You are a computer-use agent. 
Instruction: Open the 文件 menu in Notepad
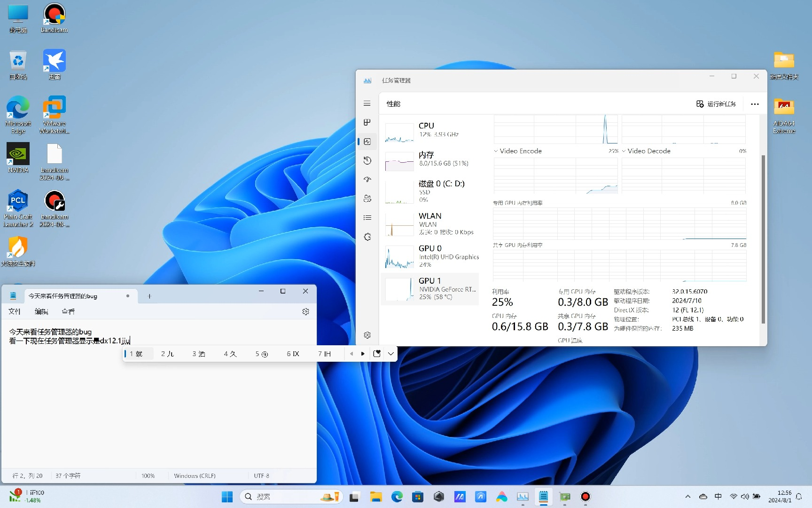15,311
